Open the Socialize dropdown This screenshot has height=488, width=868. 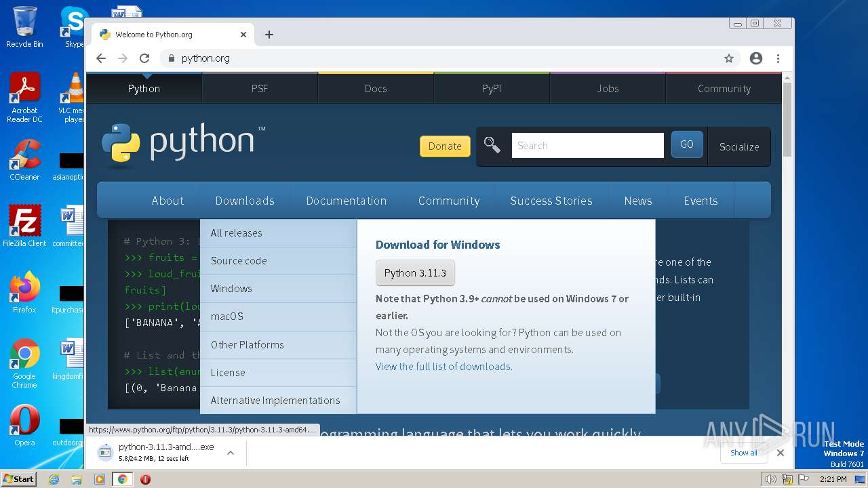pyautogui.click(x=739, y=146)
